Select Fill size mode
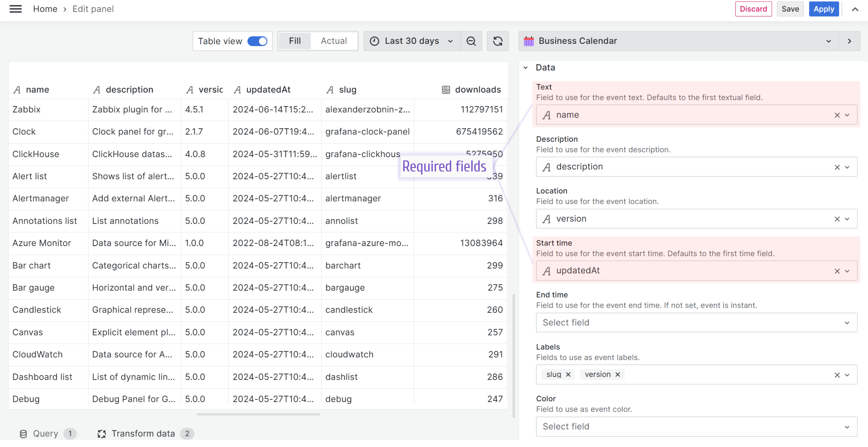This screenshot has height=447, width=868. click(295, 41)
